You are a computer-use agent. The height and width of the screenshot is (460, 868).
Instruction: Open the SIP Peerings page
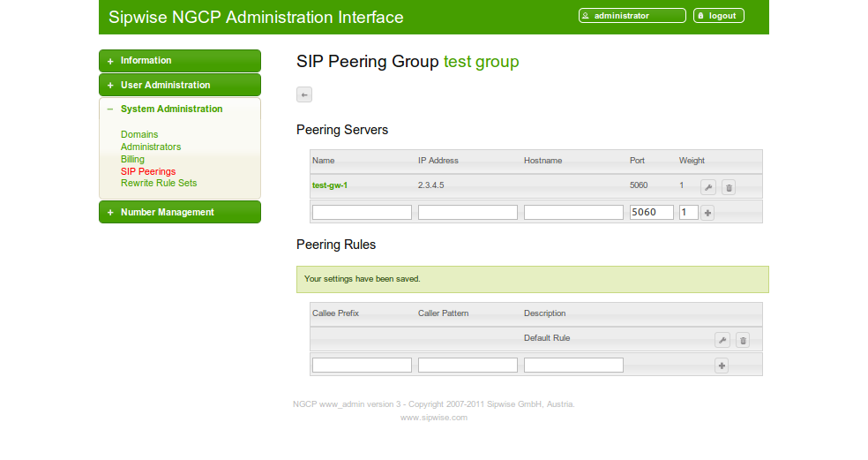click(148, 172)
